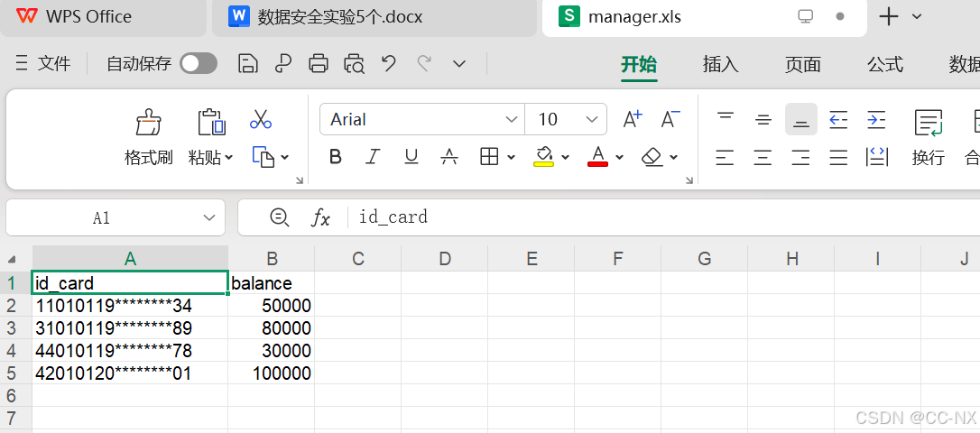Click the Borders grid icon
This screenshot has height=433, width=980.
click(489, 157)
